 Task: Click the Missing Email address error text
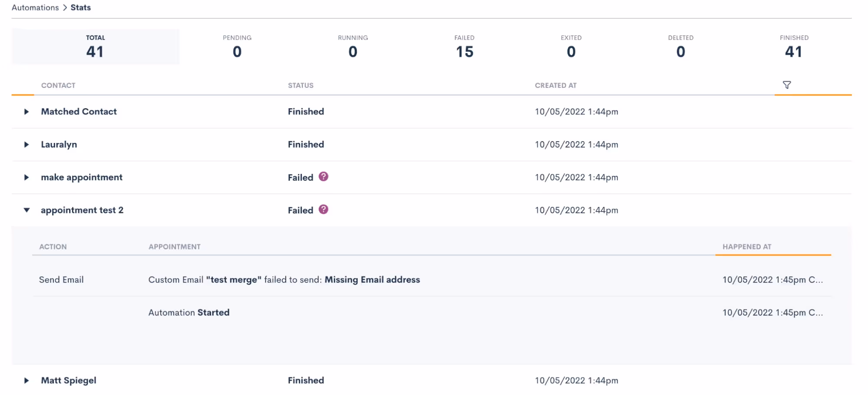coord(372,280)
